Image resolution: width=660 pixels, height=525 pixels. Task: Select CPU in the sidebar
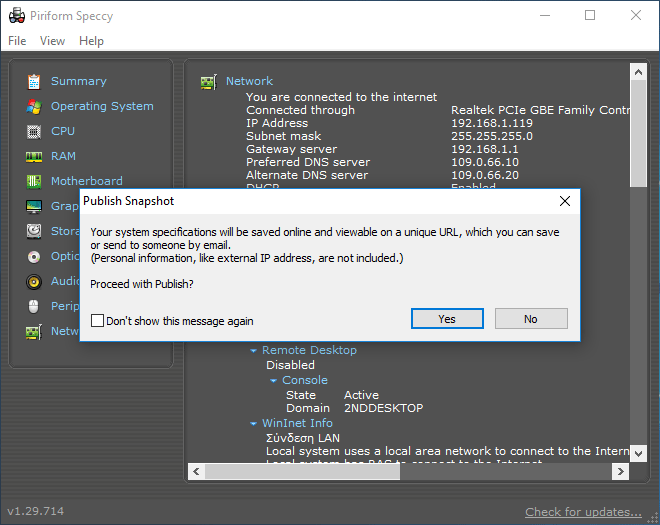[63, 131]
